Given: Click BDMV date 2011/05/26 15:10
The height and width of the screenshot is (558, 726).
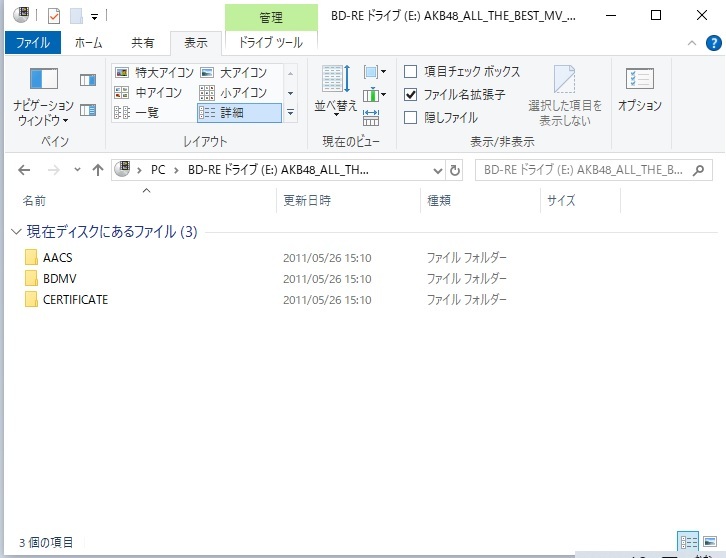Looking at the screenshot, I should 327,279.
